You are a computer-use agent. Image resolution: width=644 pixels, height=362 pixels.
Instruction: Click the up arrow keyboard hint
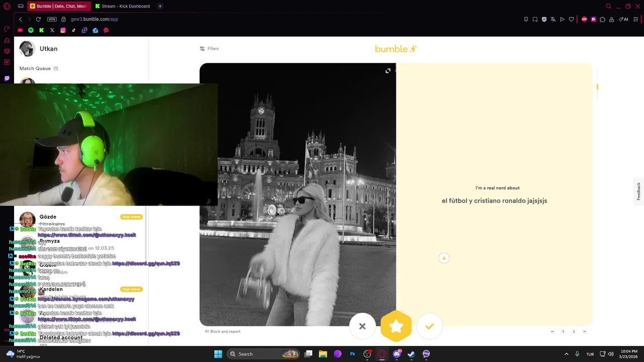pos(563,331)
